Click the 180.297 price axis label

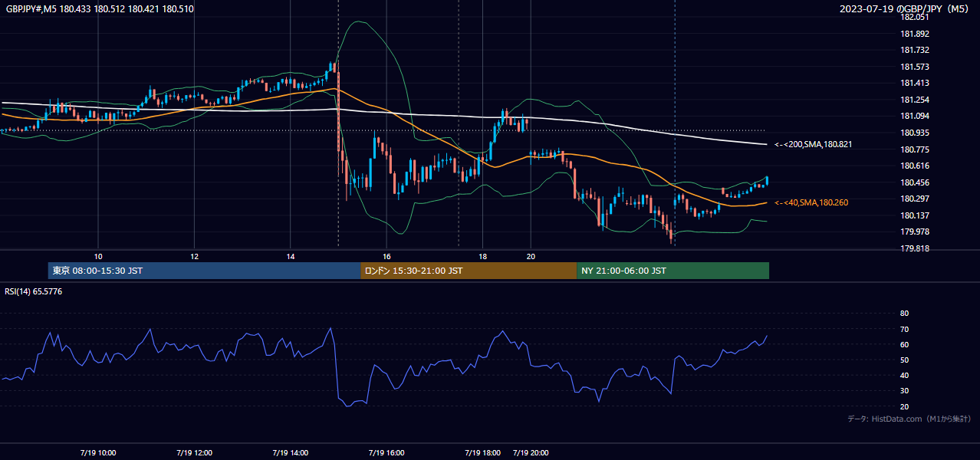(x=916, y=199)
